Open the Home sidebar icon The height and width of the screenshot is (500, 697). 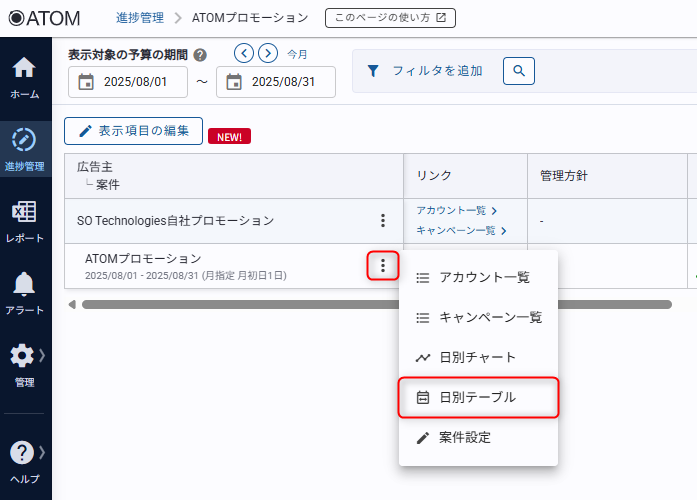pyautogui.click(x=25, y=77)
